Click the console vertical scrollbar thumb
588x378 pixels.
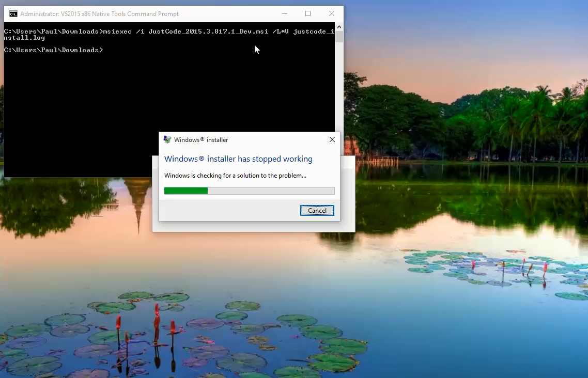(339, 37)
